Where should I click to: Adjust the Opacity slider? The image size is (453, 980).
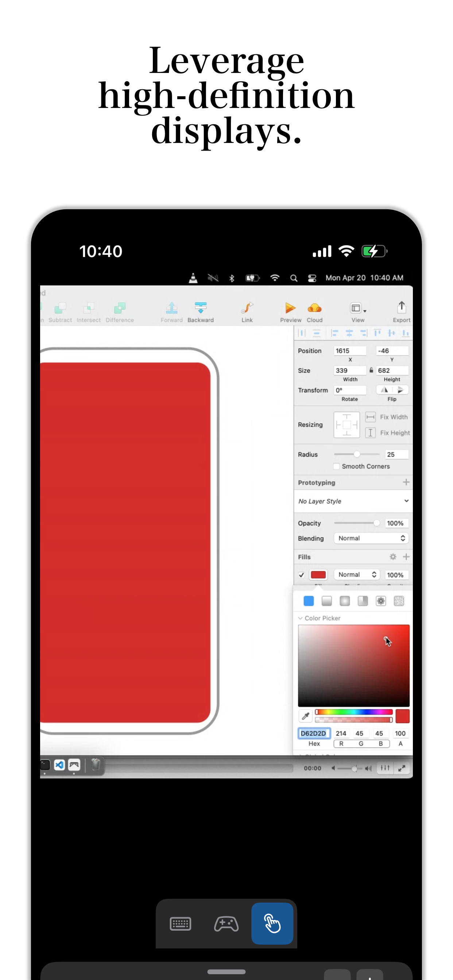pyautogui.click(x=357, y=523)
